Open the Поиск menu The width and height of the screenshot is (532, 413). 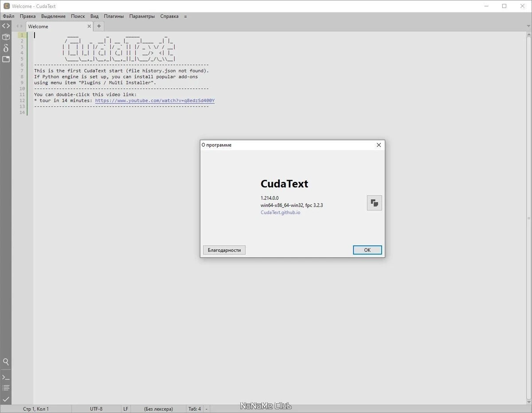[x=78, y=16]
